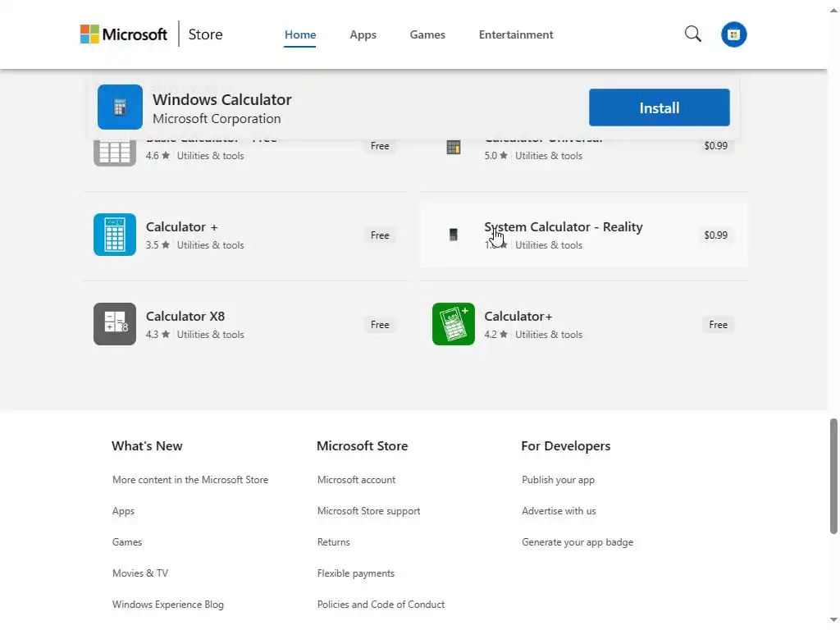Install Windows Calculator
The height and width of the screenshot is (630, 840).
[x=659, y=107]
